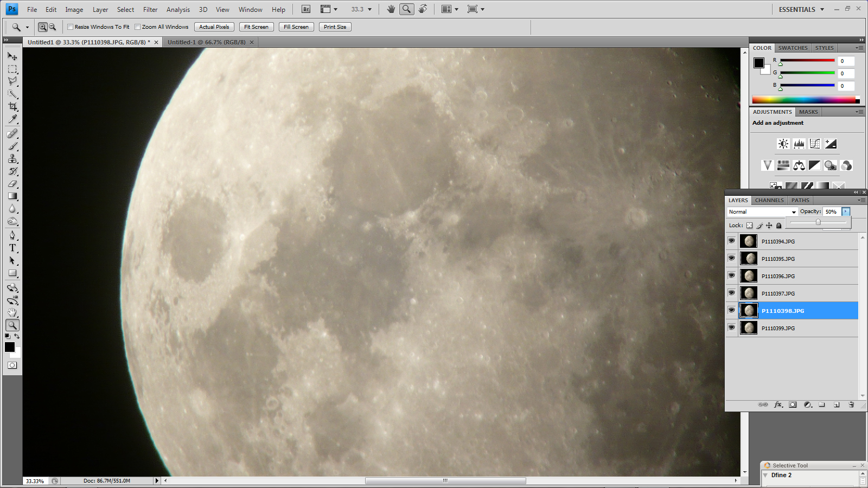Image resolution: width=868 pixels, height=488 pixels.
Task: Select the Rectangular Marquee tool
Action: pyautogui.click(x=12, y=69)
